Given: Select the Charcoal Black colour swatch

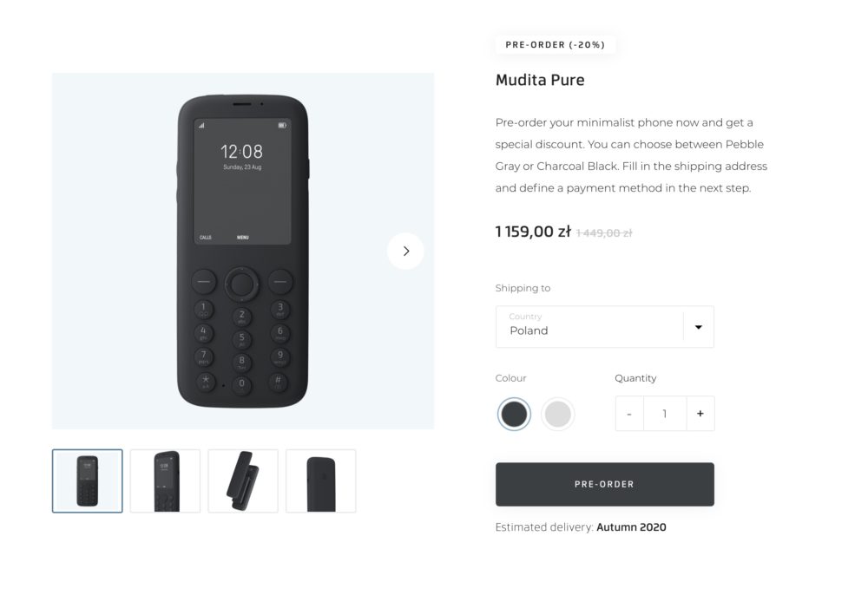Looking at the screenshot, I should click(514, 414).
